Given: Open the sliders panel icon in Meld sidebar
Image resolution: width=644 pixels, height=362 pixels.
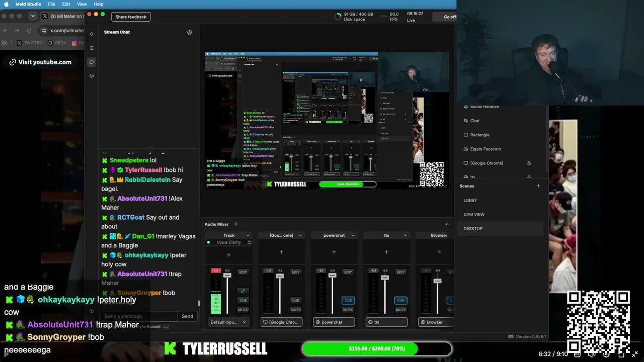Looking at the screenshot, I should point(92,48).
